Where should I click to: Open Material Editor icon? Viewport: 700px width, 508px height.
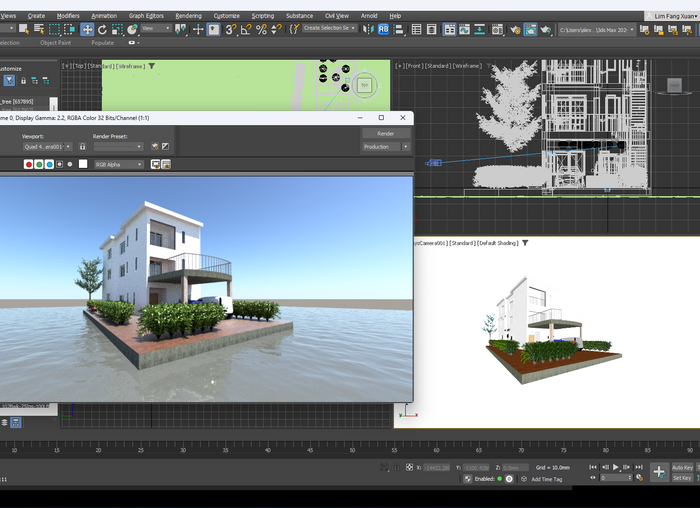[497, 29]
